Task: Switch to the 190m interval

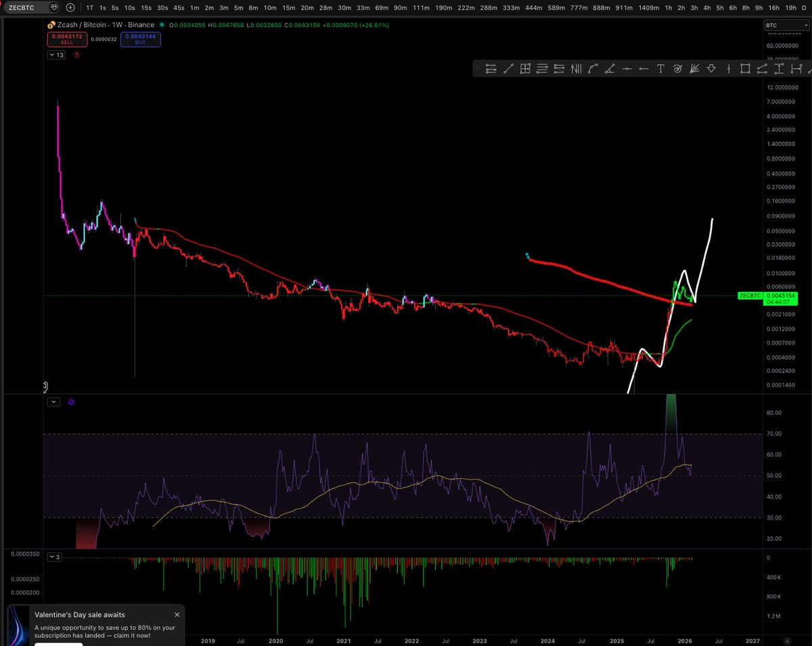Action: [444, 7]
